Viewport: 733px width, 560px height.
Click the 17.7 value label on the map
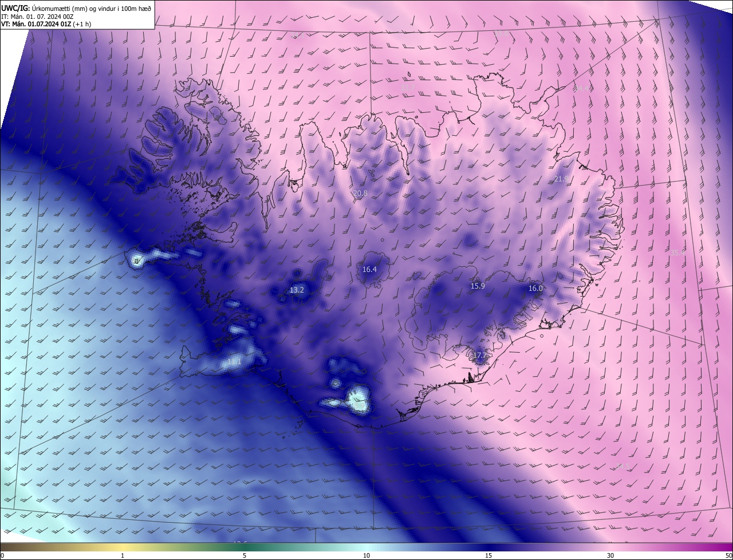point(479,356)
